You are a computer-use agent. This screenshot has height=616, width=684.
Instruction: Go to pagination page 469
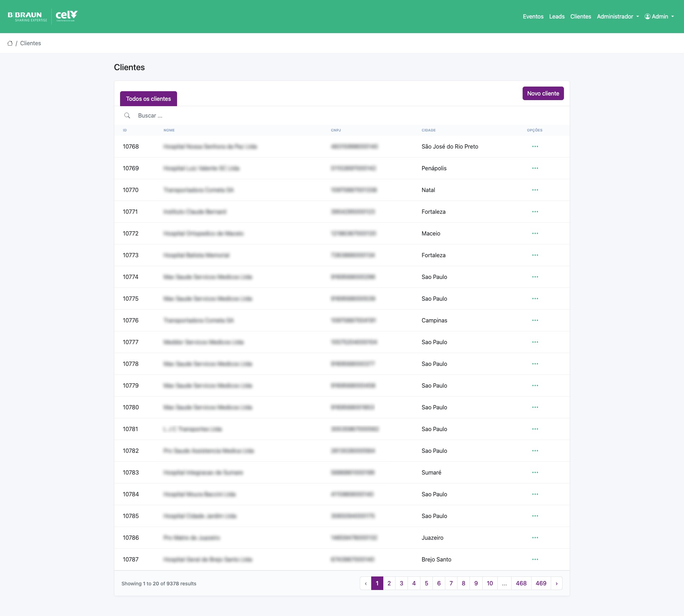click(x=541, y=583)
